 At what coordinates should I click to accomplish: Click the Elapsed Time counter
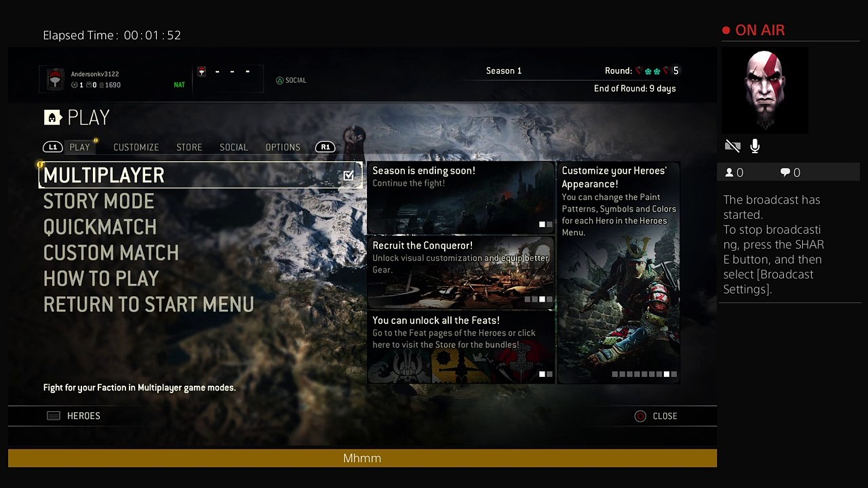pos(112,35)
